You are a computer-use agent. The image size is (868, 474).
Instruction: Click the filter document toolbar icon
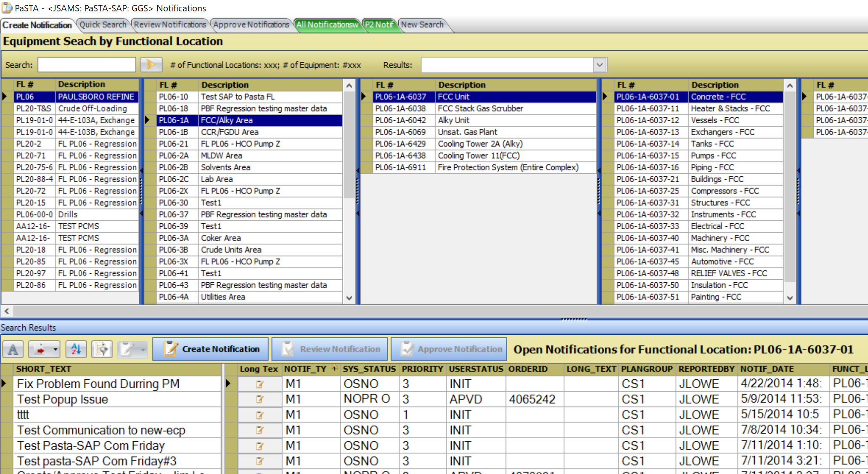(102, 349)
